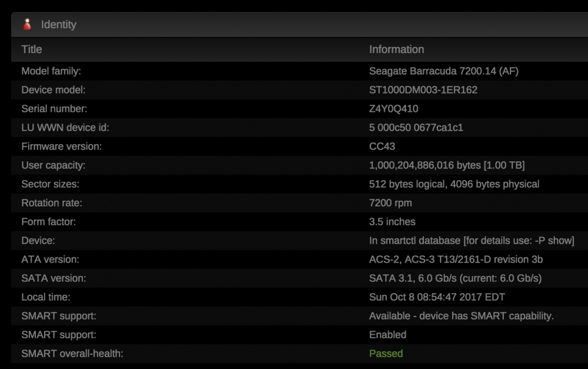Viewport: 588px width, 369px height.
Task: Click the LU WWN device id value
Action: point(416,127)
